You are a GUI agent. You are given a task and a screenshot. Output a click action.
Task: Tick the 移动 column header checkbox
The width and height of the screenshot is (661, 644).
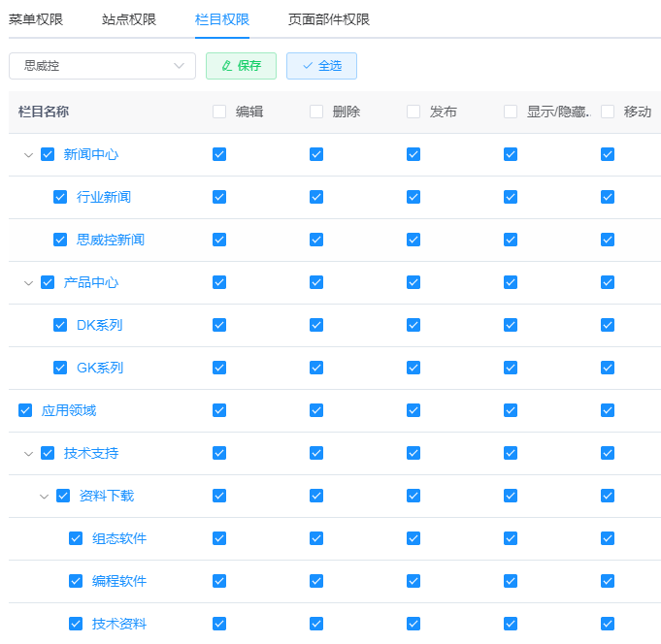pyautogui.click(x=608, y=112)
